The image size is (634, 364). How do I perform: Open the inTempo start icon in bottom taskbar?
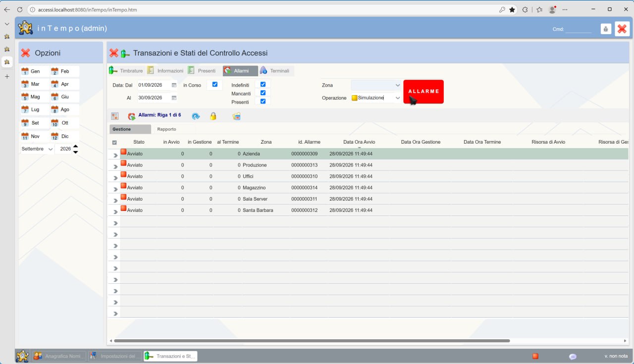point(22,356)
